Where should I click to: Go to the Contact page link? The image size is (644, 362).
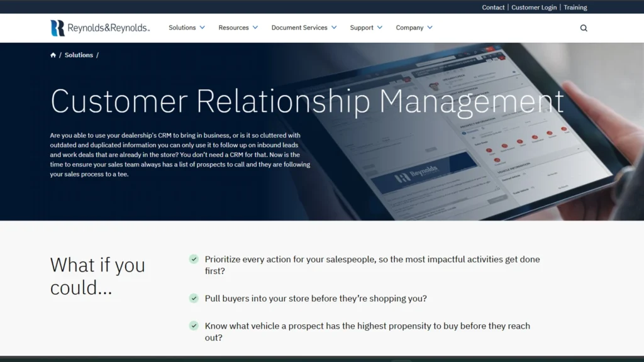[493, 8]
